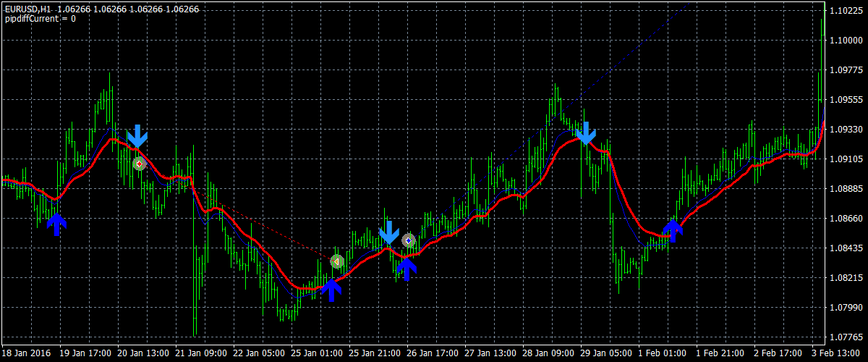Click the 28 Jan 09:00 time label
The height and width of the screenshot is (362, 868).
[548, 354]
